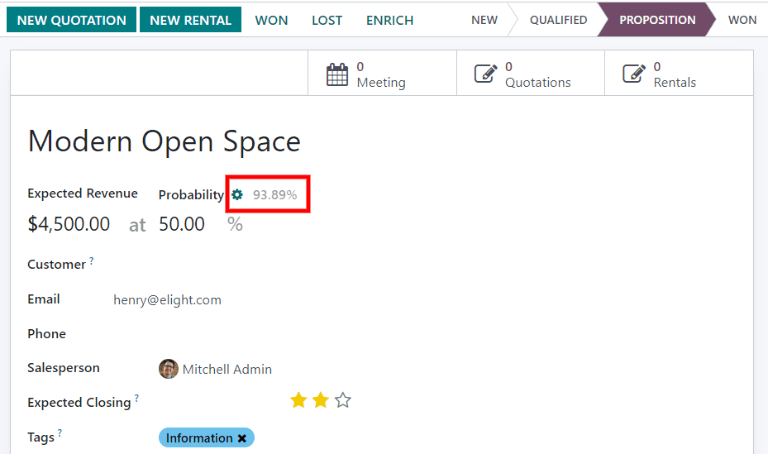The image size is (768, 454).
Task: Select the Proposition stage
Action: pos(656,20)
